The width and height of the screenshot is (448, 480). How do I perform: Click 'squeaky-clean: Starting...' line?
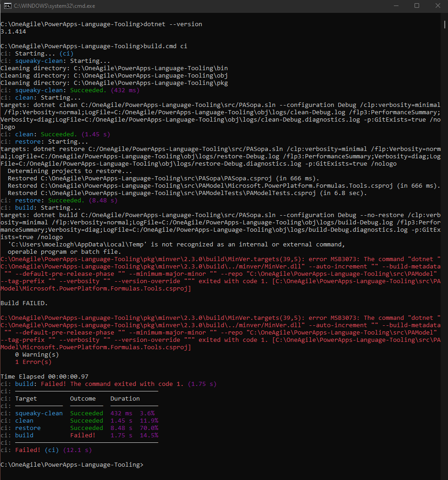pyautogui.click(x=55, y=61)
